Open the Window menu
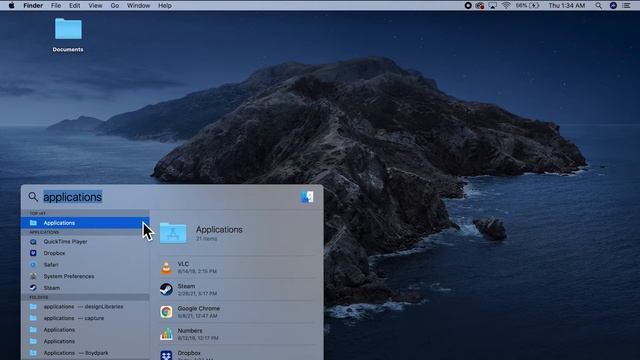The width and height of the screenshot is (640, 360). click(x=138, y=5)
